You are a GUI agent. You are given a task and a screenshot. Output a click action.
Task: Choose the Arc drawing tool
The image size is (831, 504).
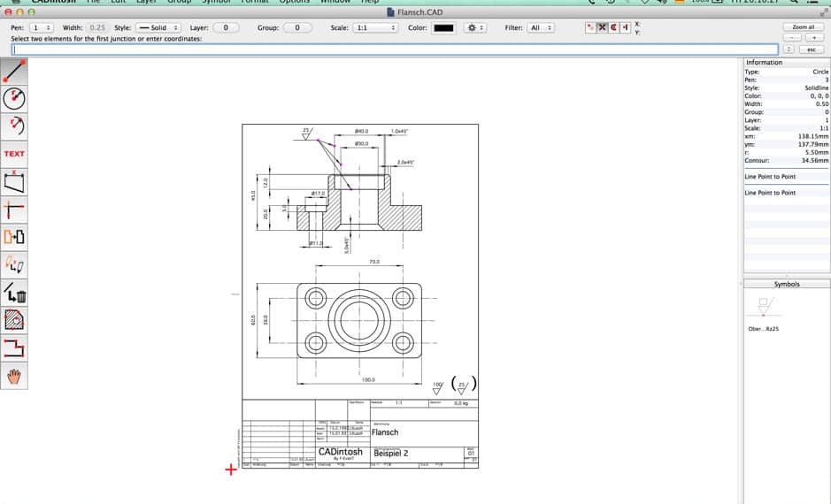click(15, 126)
